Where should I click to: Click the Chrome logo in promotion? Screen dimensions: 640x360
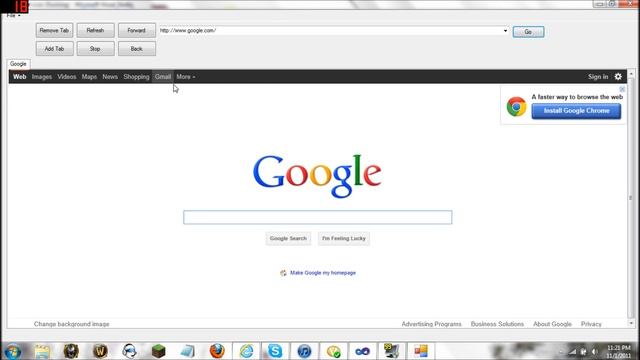pyautogui.click(x=516, y=107)
